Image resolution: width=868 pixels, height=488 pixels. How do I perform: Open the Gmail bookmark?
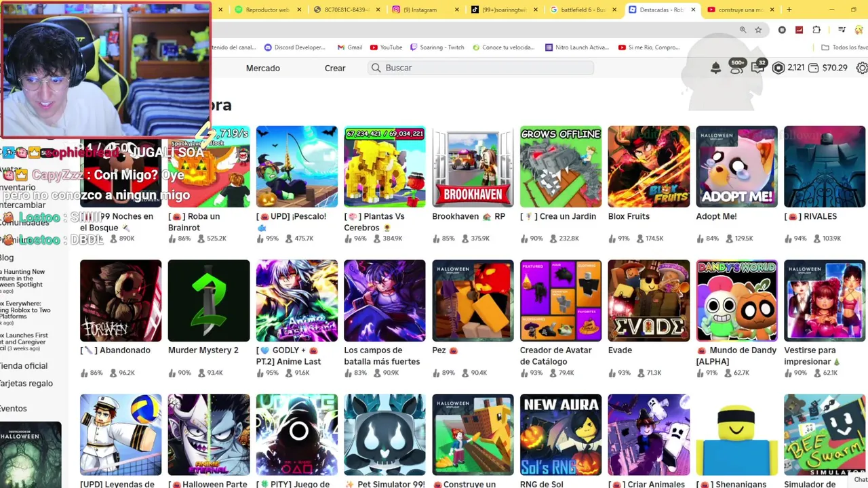click(350, 47)
